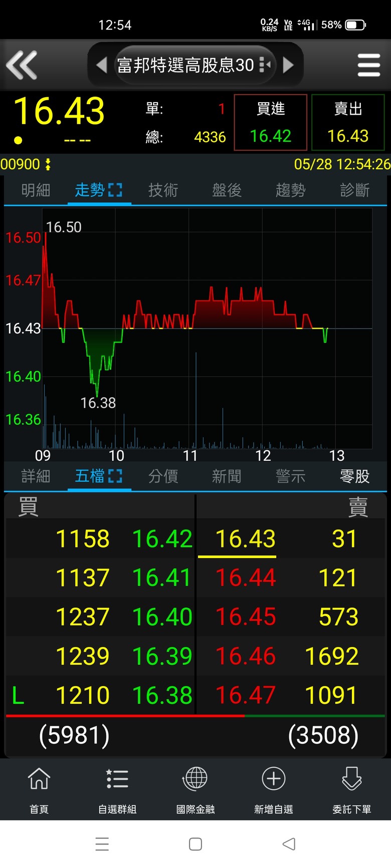Open the 診斷 tab

(x=354, y=190)
